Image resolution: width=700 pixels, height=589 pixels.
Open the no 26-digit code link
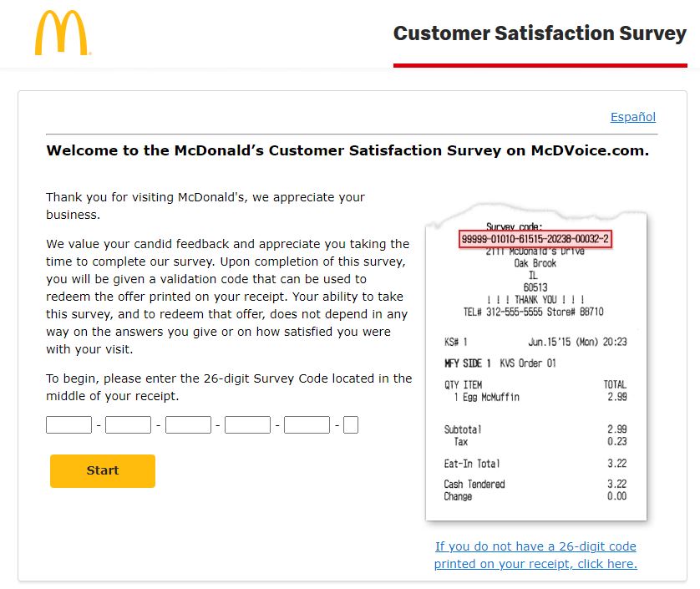click(535, 555)
